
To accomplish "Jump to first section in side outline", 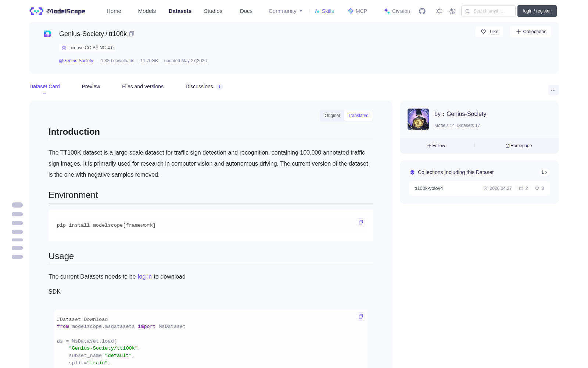I will 17,205.
